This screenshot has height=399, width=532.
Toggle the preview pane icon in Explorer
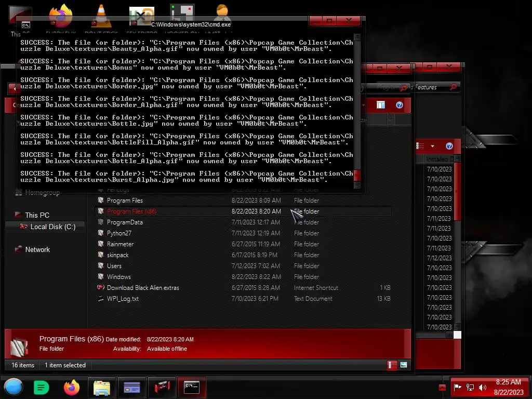[381, 105]
